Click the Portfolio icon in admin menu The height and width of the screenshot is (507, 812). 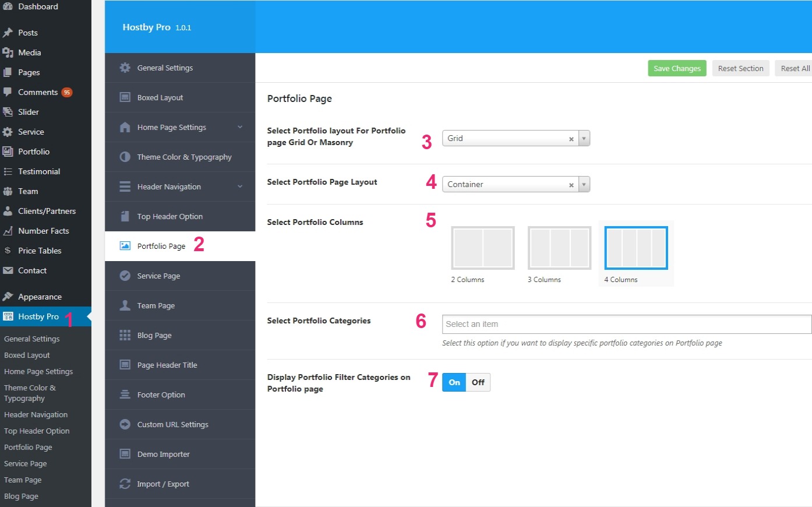coord(8,152)
